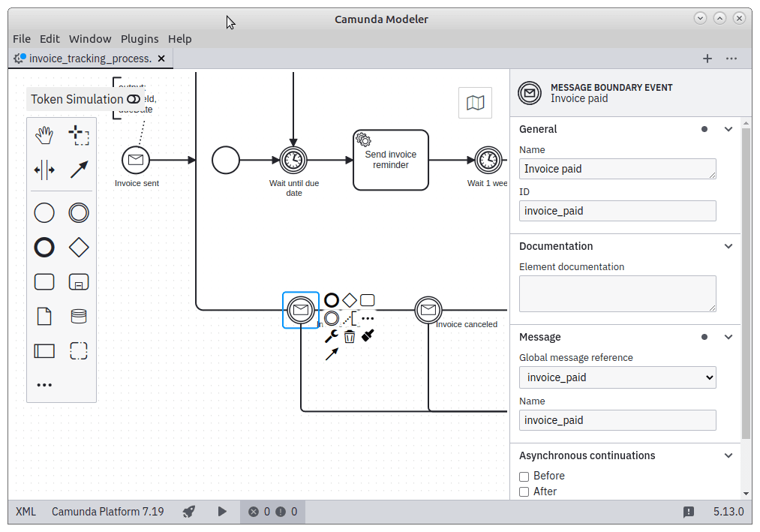Click the Message Name field
The image size is (760, 532).
617,420
